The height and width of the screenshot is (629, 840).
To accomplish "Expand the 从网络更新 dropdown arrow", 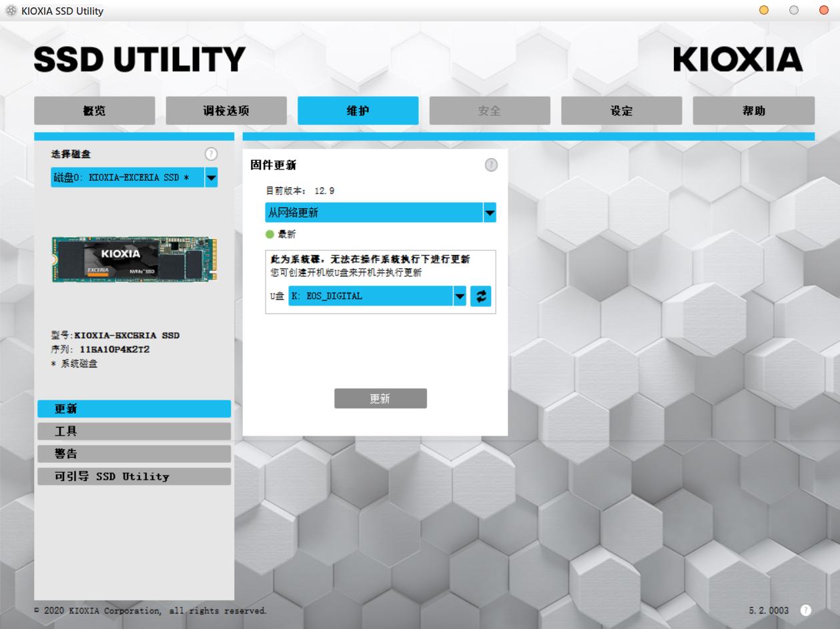I will [x=490, y=213].
